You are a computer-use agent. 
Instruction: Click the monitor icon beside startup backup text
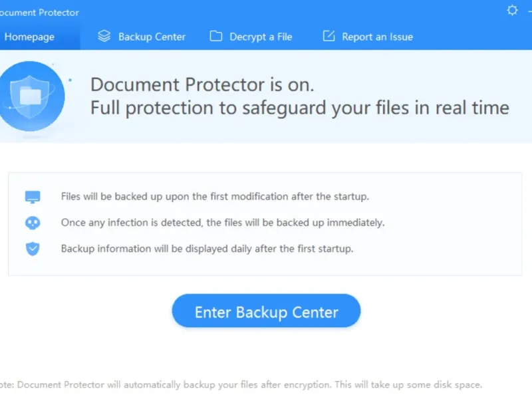coord(33,197)
